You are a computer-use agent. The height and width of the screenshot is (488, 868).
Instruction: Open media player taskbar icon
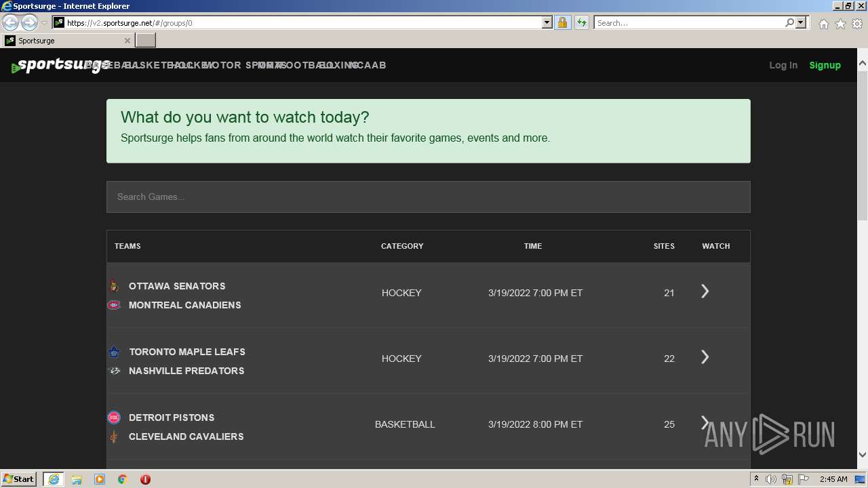pos(100,479)
